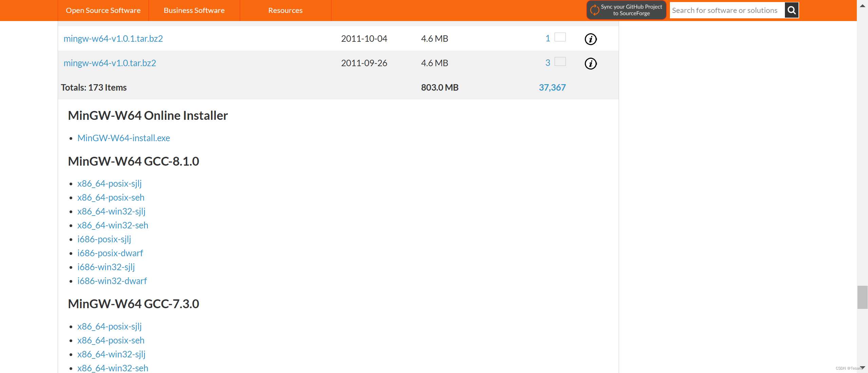Open info icon for mingw-w64-v1.0.tar.bz2
Screen dimensions: 868x373
pos(591,63)
